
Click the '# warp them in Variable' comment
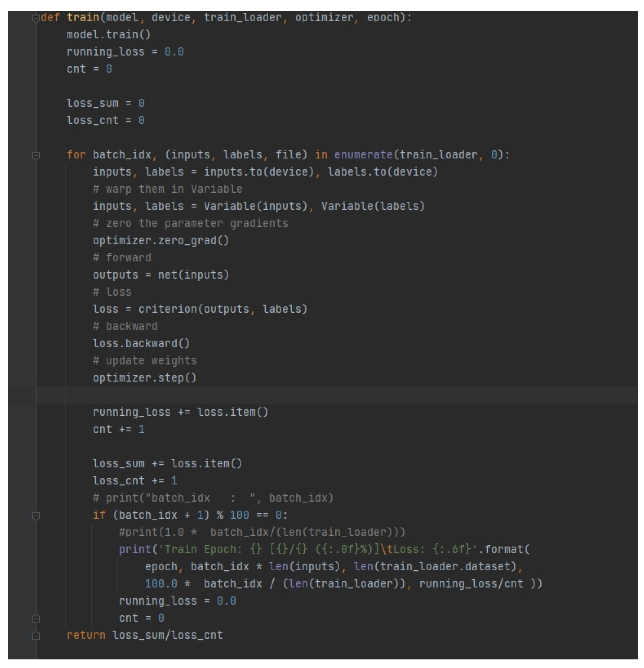click(x=167, y=189)
